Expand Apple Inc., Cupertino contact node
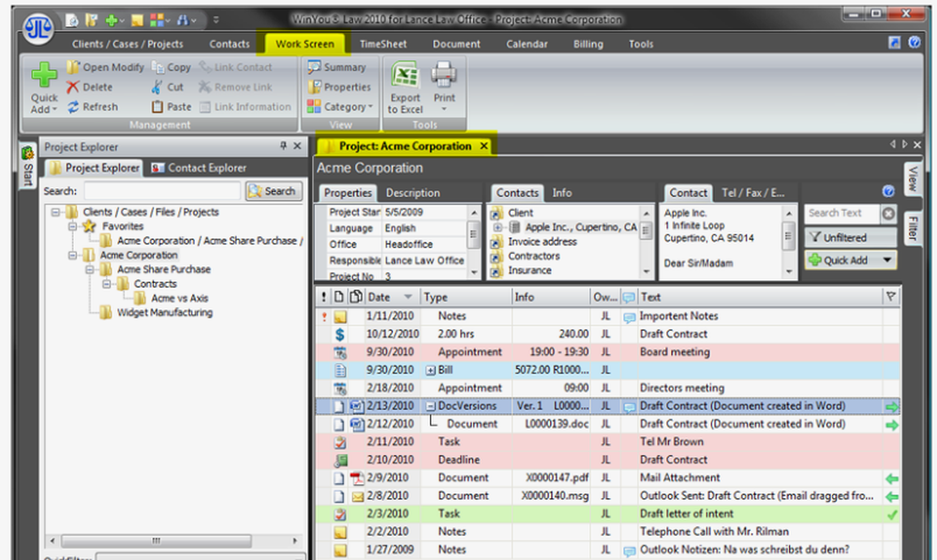This screenshot has width=937, height=560. pos(498,228)
